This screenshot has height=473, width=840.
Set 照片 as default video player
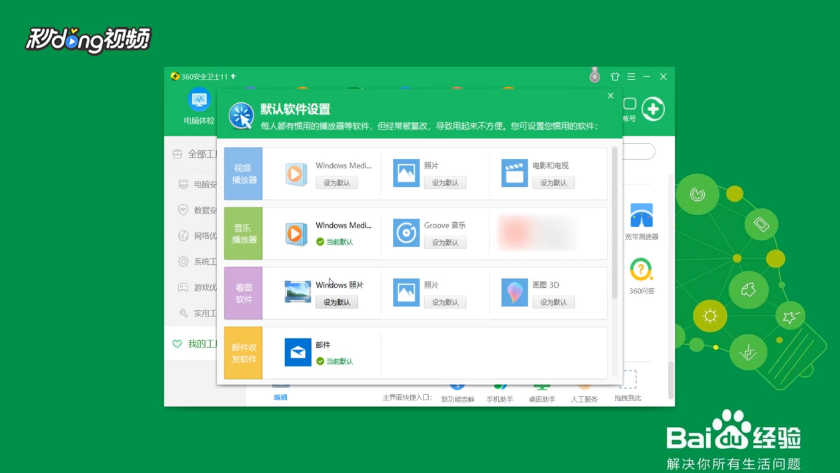tap(445, 183)
